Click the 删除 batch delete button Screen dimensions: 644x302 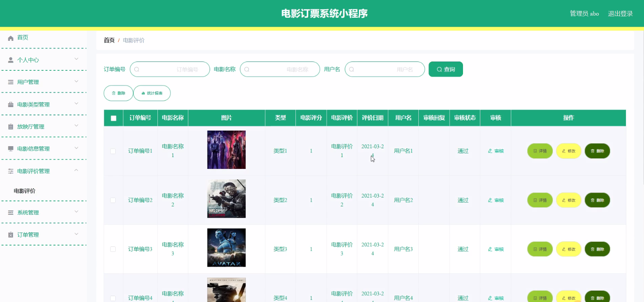[118, 93]
